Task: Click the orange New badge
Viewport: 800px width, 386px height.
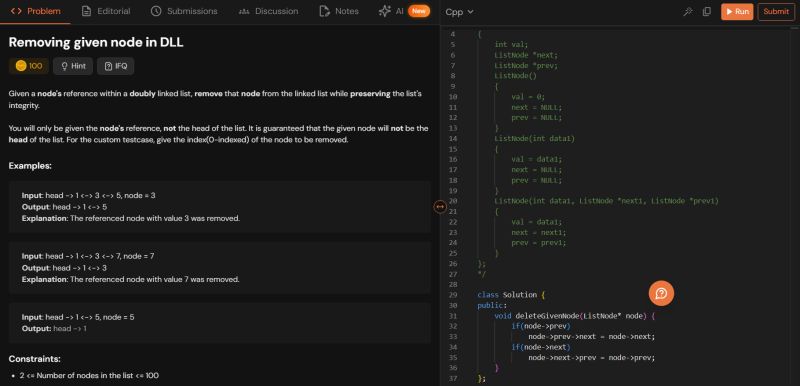Action: click(418, 11)
